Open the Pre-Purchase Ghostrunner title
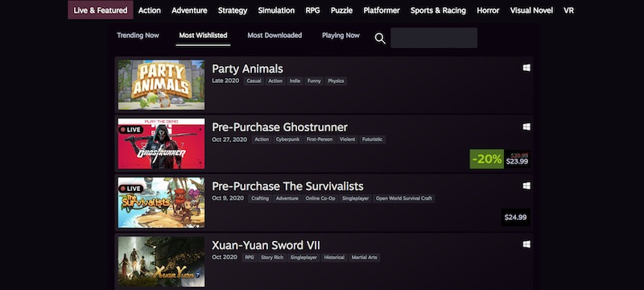 coord(279,127)
